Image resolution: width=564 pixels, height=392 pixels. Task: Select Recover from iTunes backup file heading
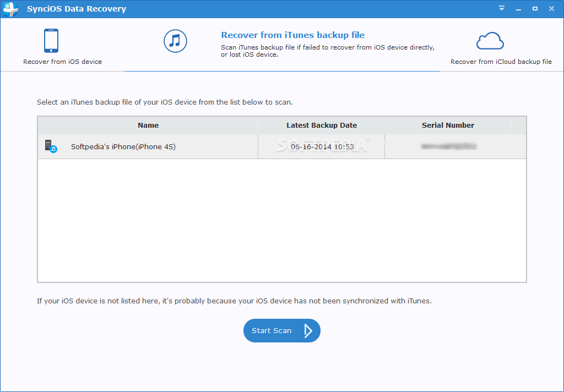293,35
